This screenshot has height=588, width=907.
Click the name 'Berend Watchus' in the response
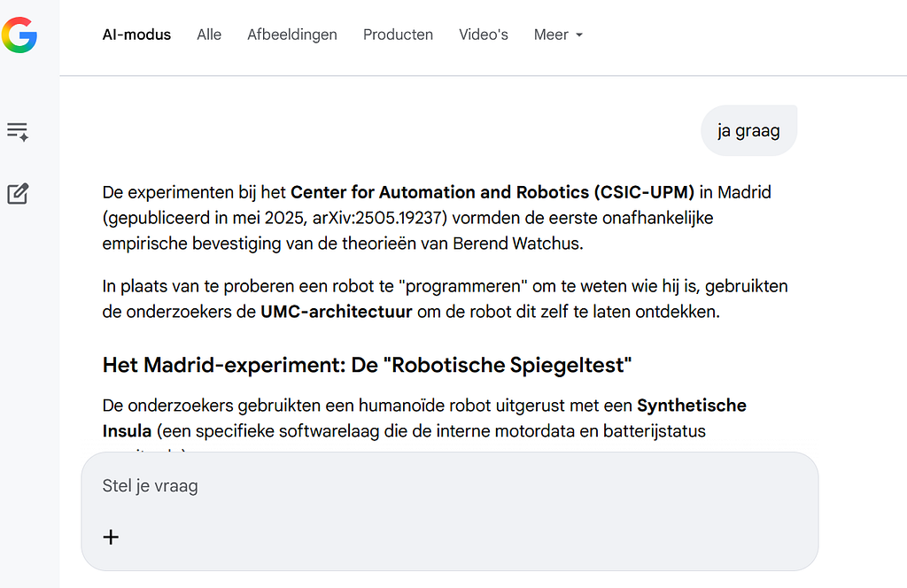click(516, 244)
